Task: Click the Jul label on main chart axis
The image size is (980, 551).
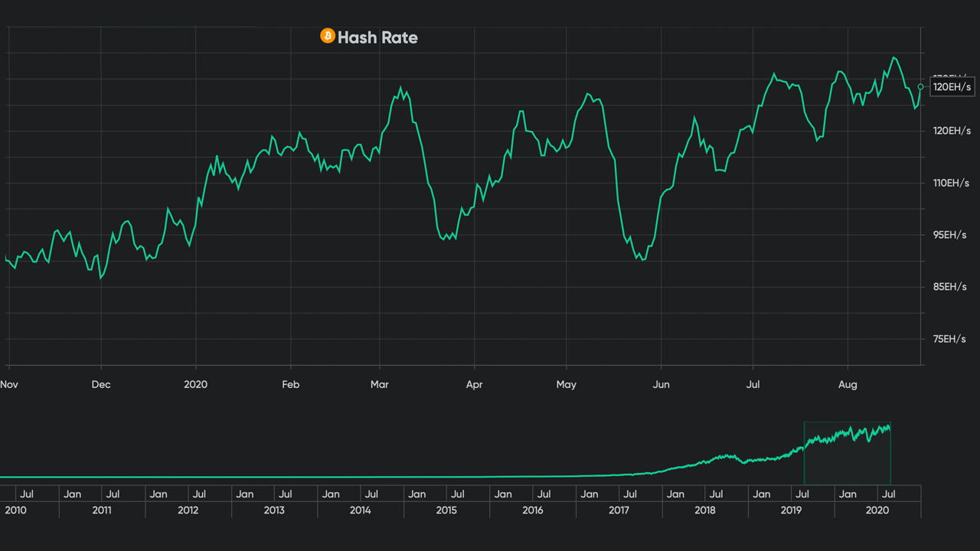Action: (x=753, y=384)
